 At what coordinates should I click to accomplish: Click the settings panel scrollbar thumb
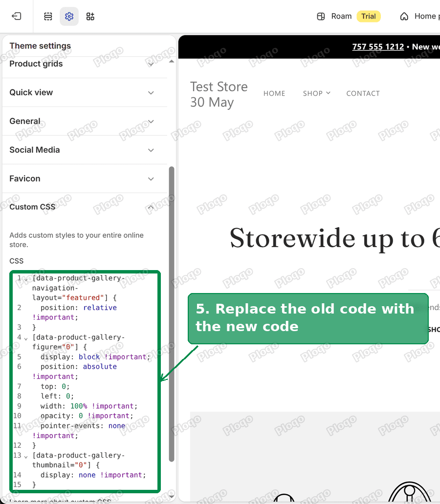(172, 314)
